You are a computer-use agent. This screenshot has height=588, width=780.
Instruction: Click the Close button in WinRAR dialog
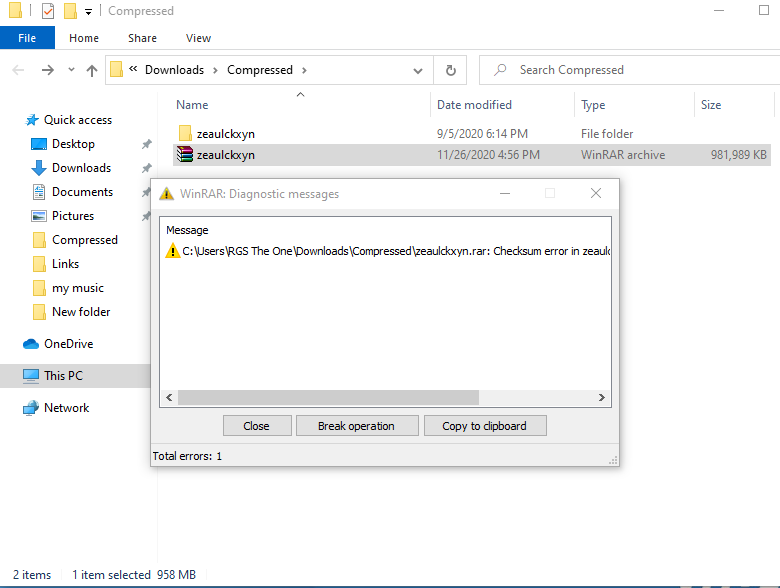[257, 426]
